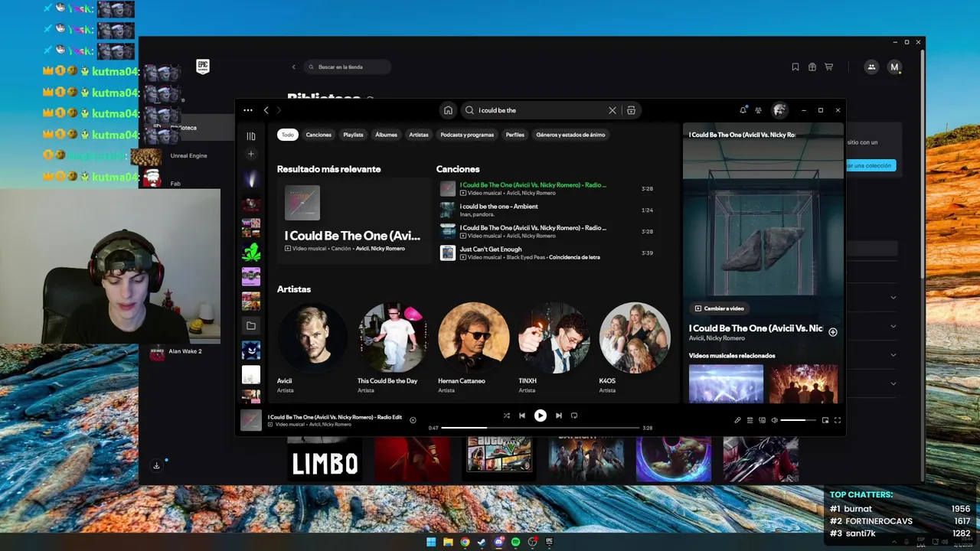Viewport: 980px width, 551px height.
Task: Skip to previous track
Action: (522, 416)
